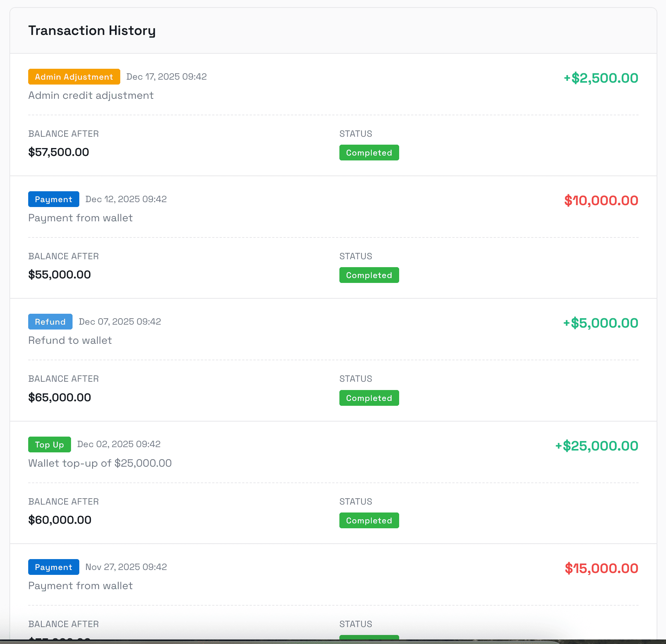The width and height of the screenshot is (666, 644).
Task: Select the $10,000.00 payment amount
Action: (601, 201)
